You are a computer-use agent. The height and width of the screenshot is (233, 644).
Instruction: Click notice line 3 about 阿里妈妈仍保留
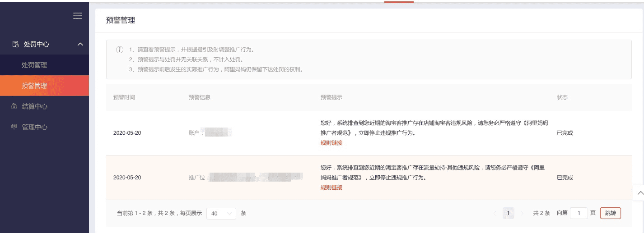pos(216,69)
